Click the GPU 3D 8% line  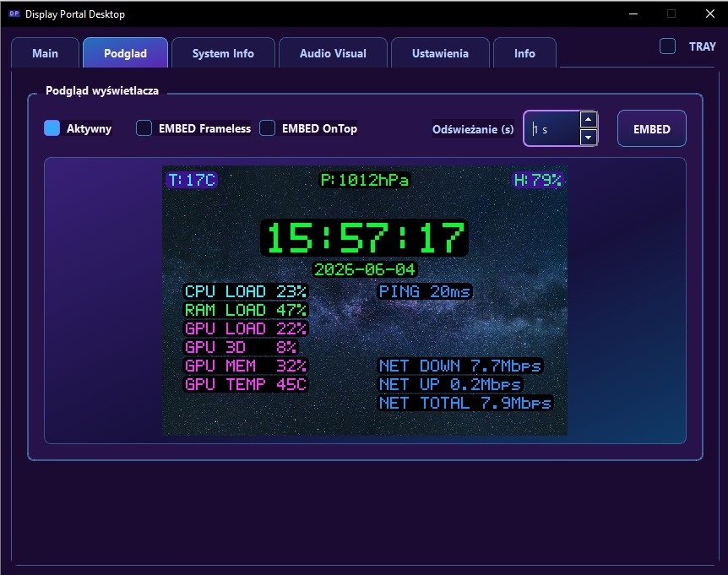point(241,347)
